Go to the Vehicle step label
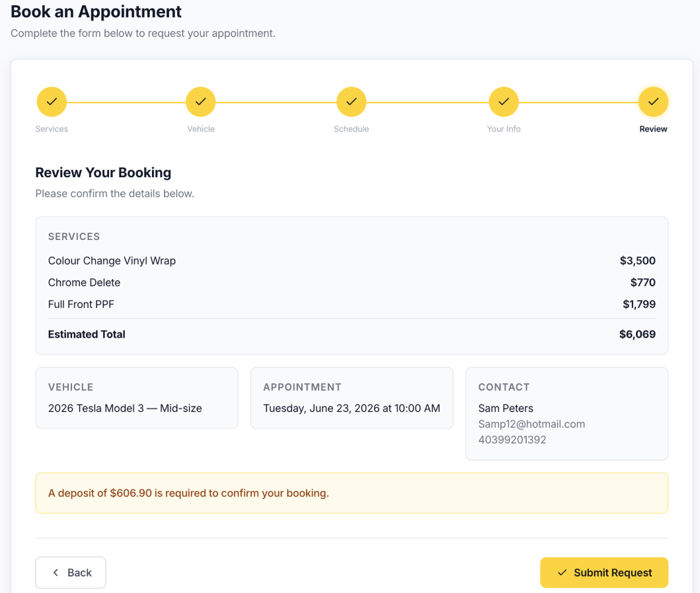This screenshot has width=700, height=593. 201,129
